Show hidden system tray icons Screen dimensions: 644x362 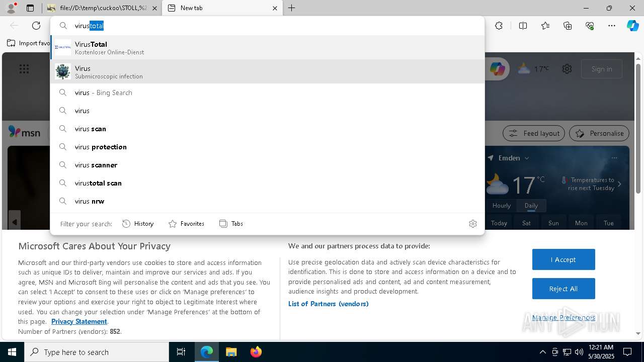click(x=542, y=352)
